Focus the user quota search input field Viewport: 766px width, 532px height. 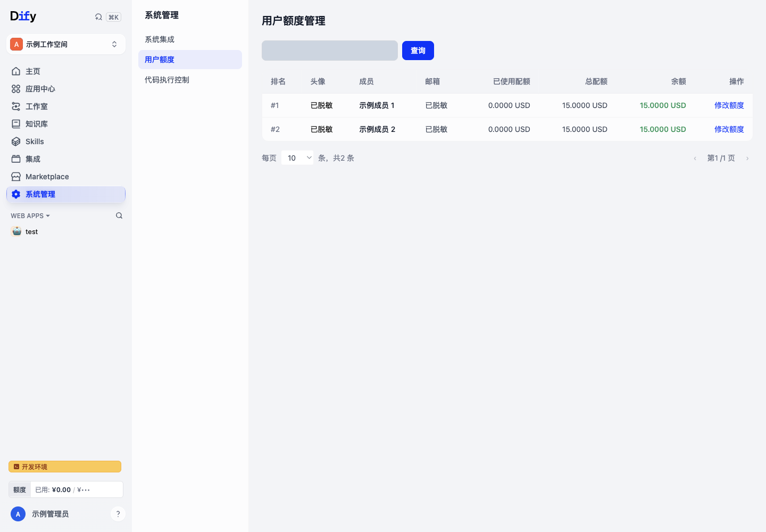coord(330,51)
